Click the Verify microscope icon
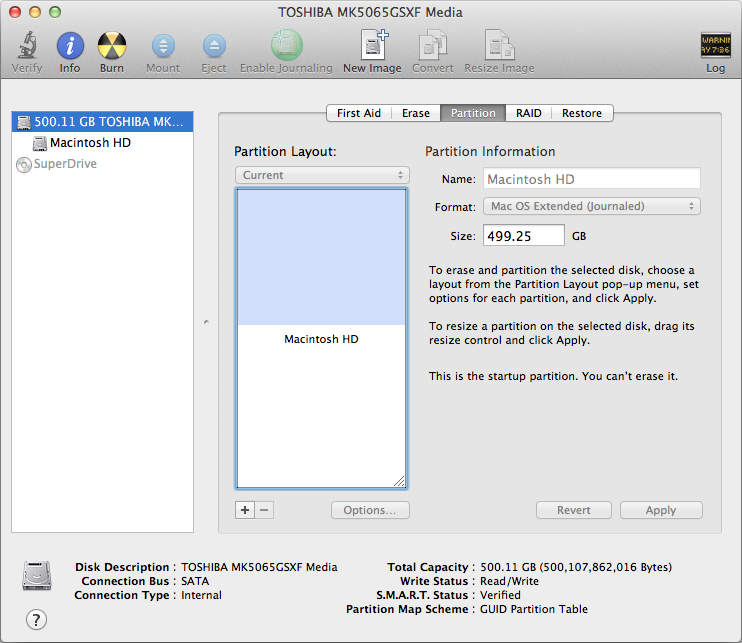 (x=27, y=46)
